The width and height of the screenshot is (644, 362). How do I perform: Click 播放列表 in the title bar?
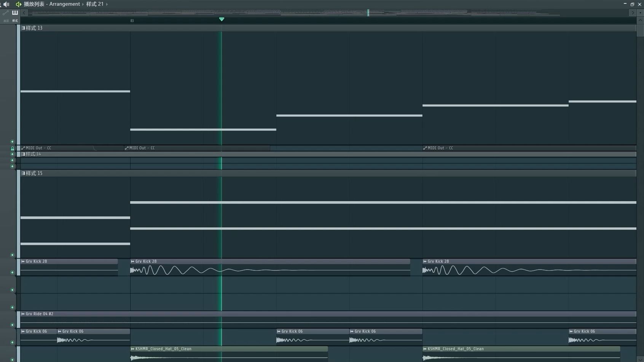[34, 4]
